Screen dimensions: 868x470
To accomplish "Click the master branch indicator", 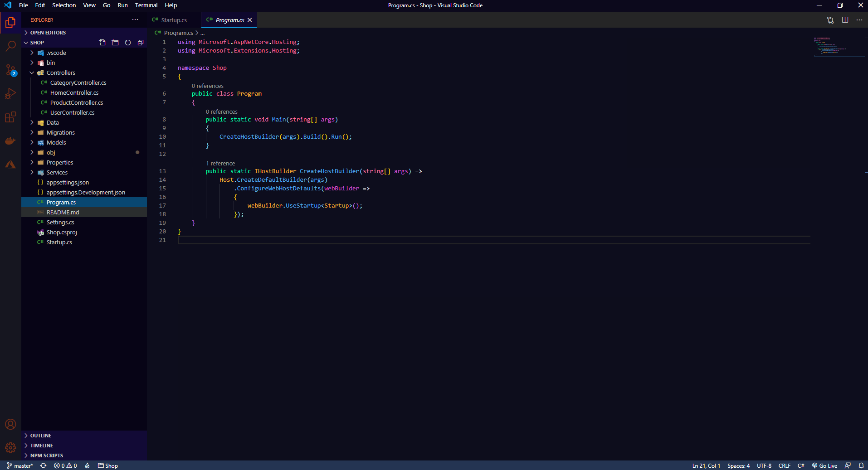I will pos(20,465).
